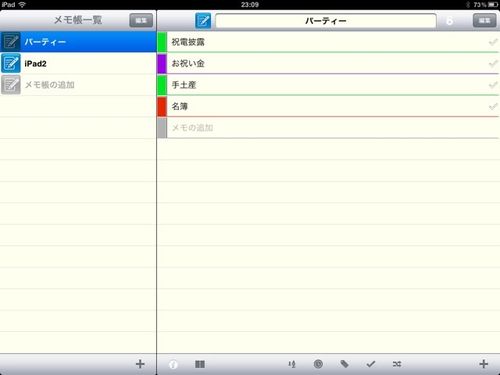This screenshot has height=375, width=500.
Task: Click the Wi-Fi status icon
Action: [22, 4]
